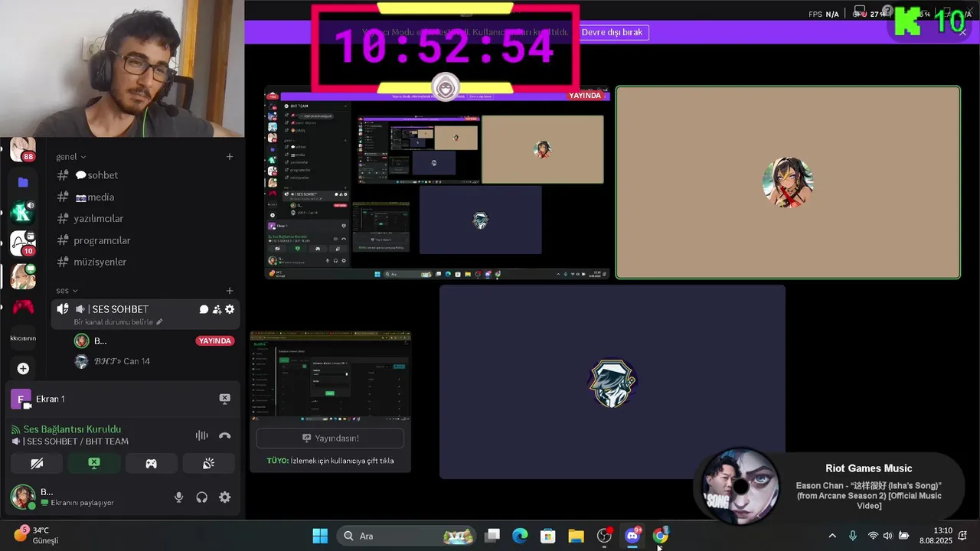Click the Ses Bağlantısı Kuruldu status
Viewport: 980px width, 551px height.
(72, 429)
